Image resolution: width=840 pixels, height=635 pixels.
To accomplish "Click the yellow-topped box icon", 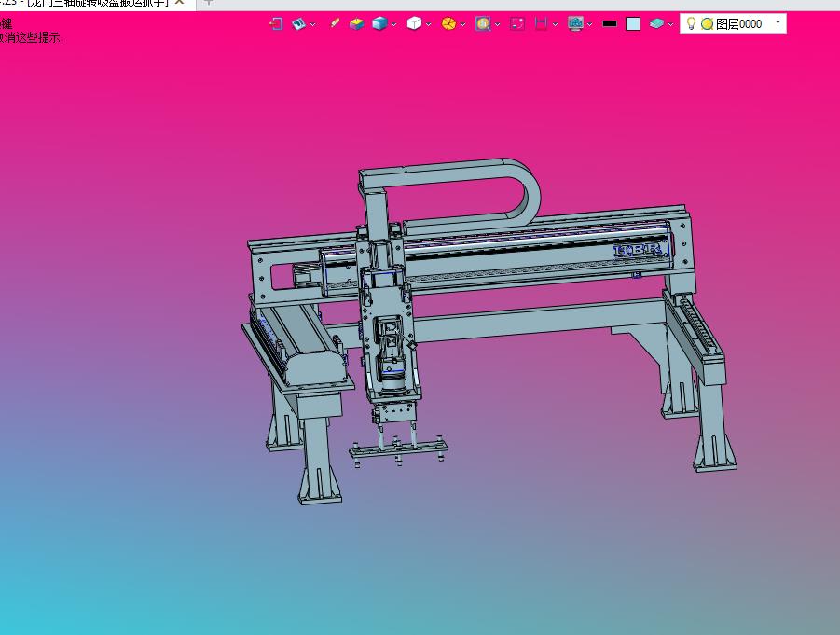I will (356, 23).
